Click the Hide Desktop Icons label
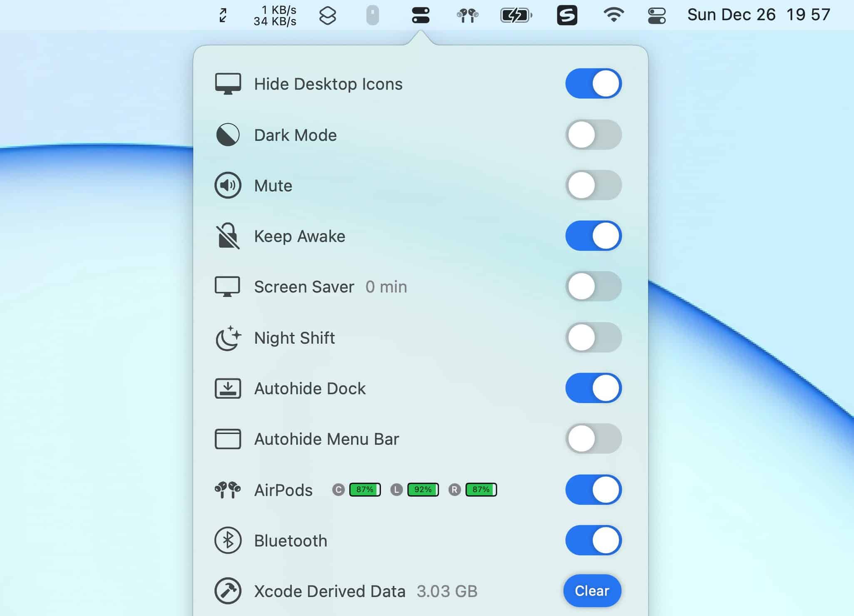 (x=328, y=84)
